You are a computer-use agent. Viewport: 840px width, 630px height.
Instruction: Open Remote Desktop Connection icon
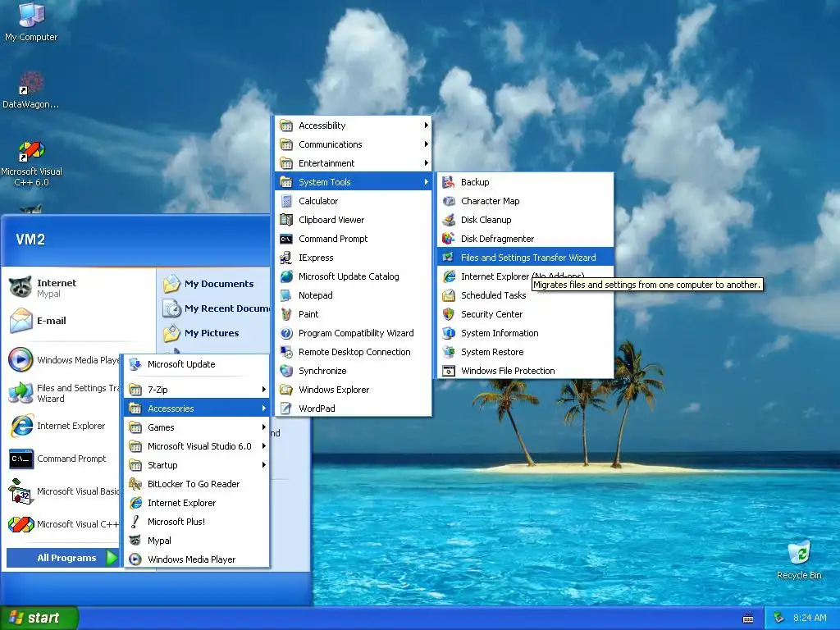pyautogui.click(x=286, y=352)
